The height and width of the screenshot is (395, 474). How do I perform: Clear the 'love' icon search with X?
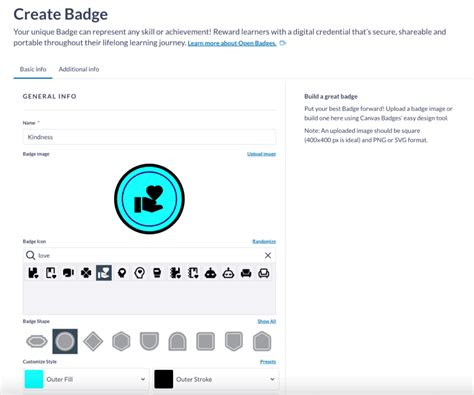[x=268, y=255]
